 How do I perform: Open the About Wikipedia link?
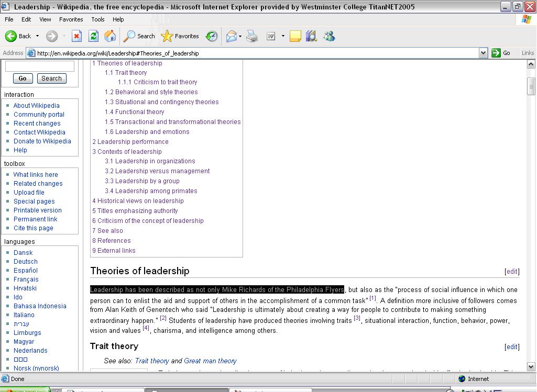(37, 106)
